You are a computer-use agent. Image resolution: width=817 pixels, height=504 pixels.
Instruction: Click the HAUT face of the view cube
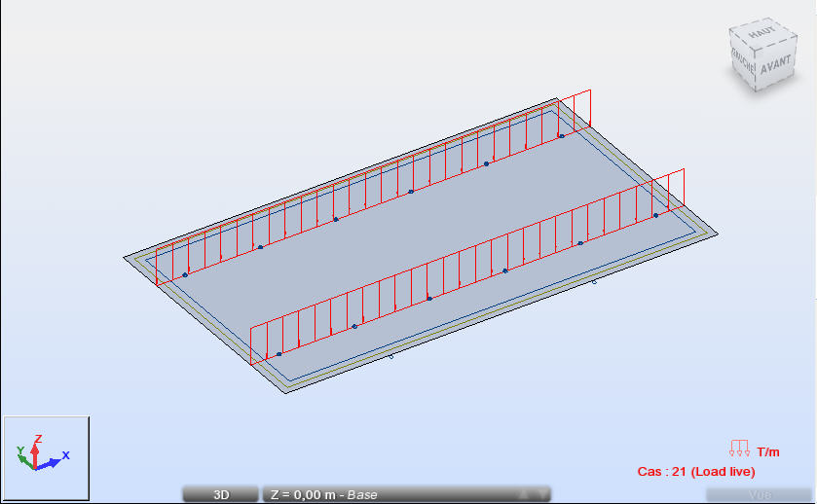[x=761, y=32]
